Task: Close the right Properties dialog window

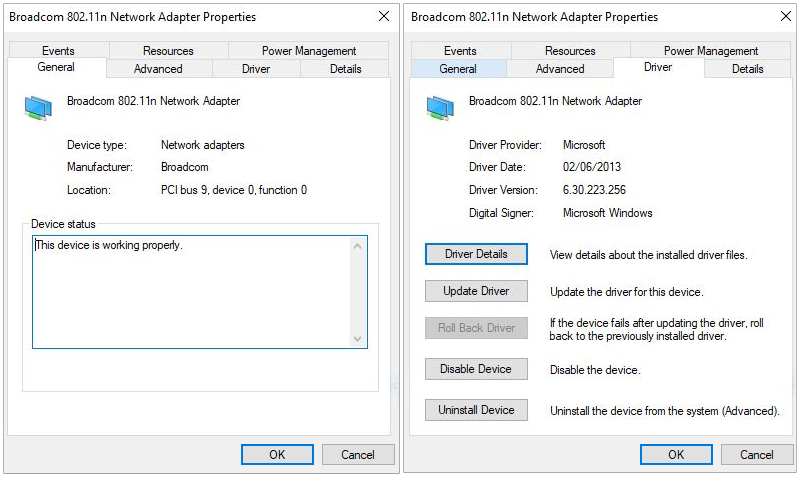Action: [x=785, y=17]
